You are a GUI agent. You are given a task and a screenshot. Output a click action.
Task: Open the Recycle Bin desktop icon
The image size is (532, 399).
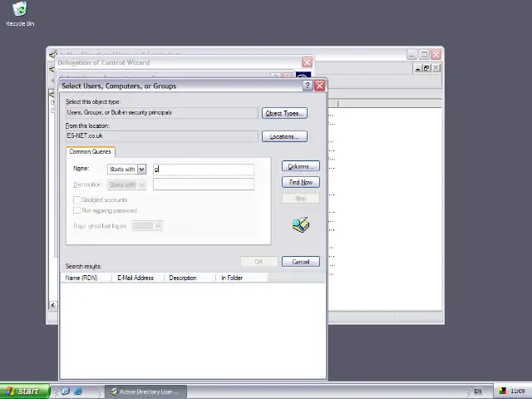20,14
